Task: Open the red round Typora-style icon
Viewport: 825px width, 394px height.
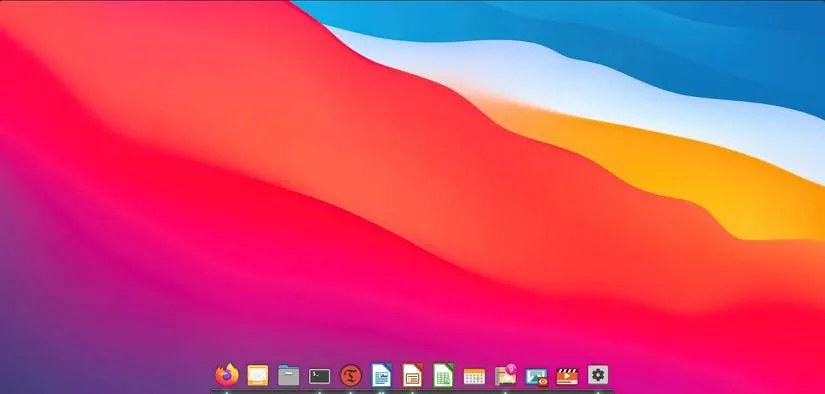Action: tap(350, 375)
